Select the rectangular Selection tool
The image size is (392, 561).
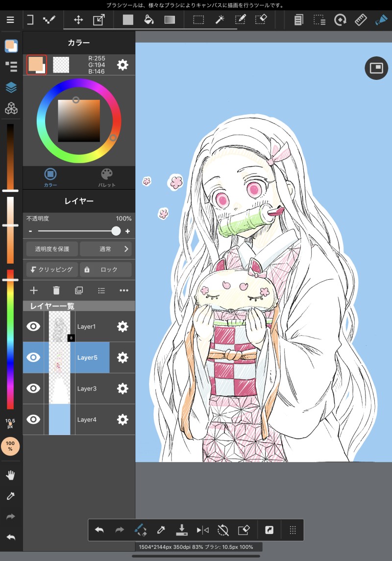[198, 20]
